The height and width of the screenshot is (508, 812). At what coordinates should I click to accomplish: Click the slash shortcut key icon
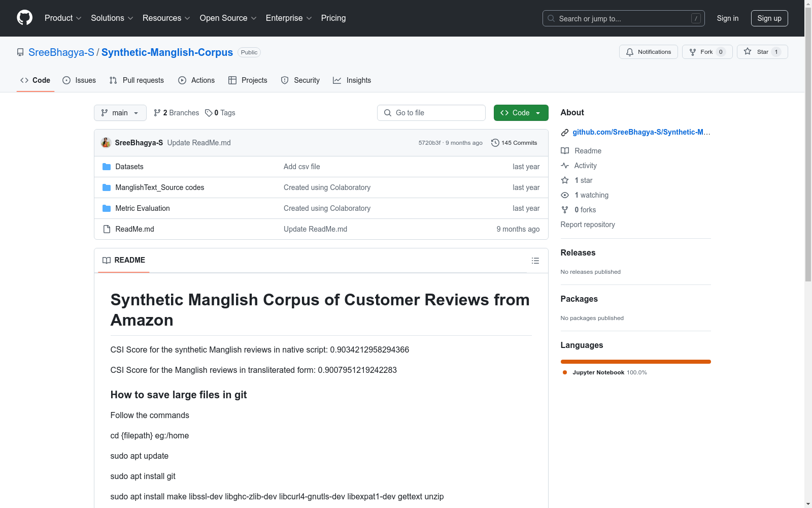pos(696,18)
